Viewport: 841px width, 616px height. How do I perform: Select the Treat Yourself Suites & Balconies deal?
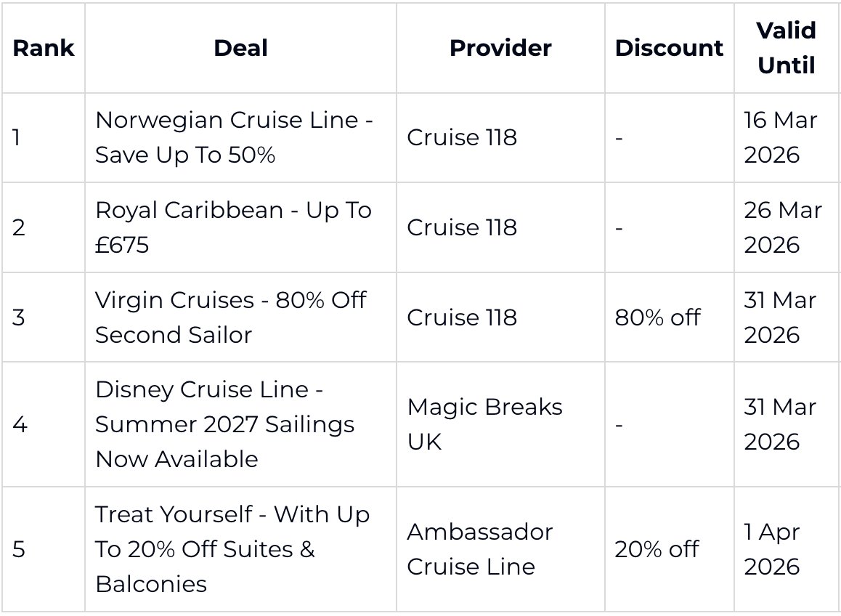click(x=232, y=549)
